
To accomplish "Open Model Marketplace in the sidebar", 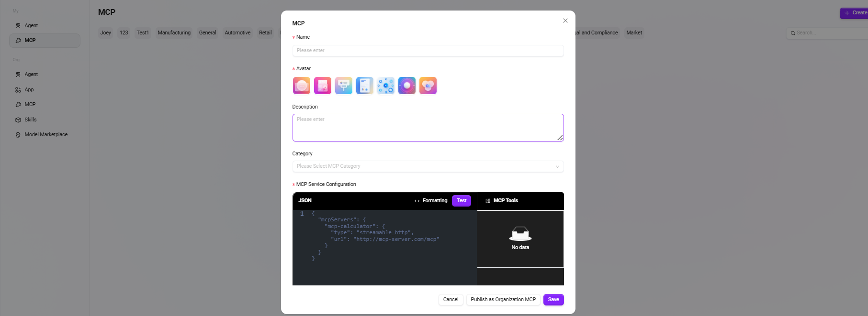I will pos(46,135).
